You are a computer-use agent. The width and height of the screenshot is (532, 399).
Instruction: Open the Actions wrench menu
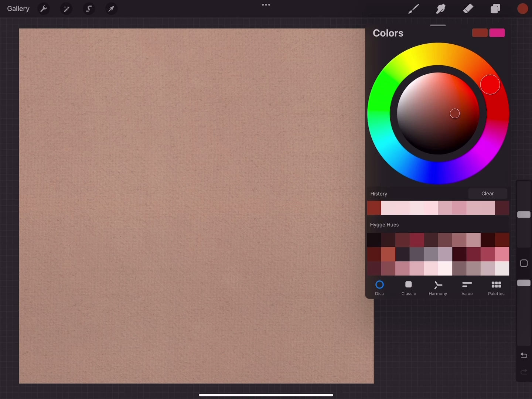pyautogui.click(x=44, y=8)
